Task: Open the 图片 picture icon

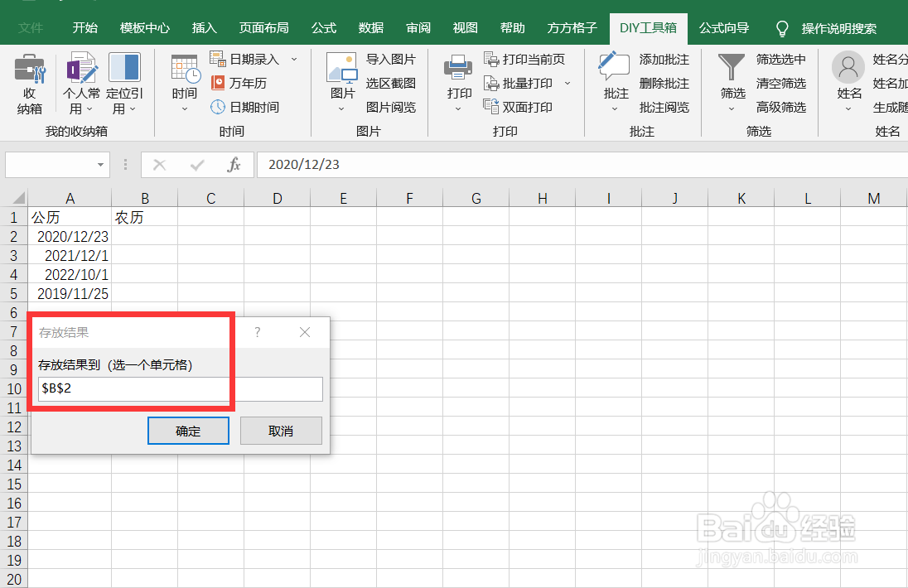Action: tap(341, 68)
